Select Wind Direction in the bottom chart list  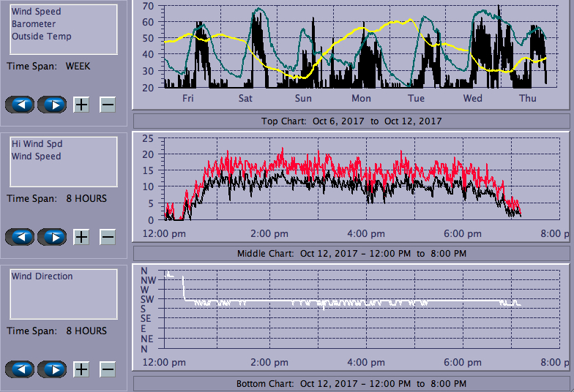[42, 276]
